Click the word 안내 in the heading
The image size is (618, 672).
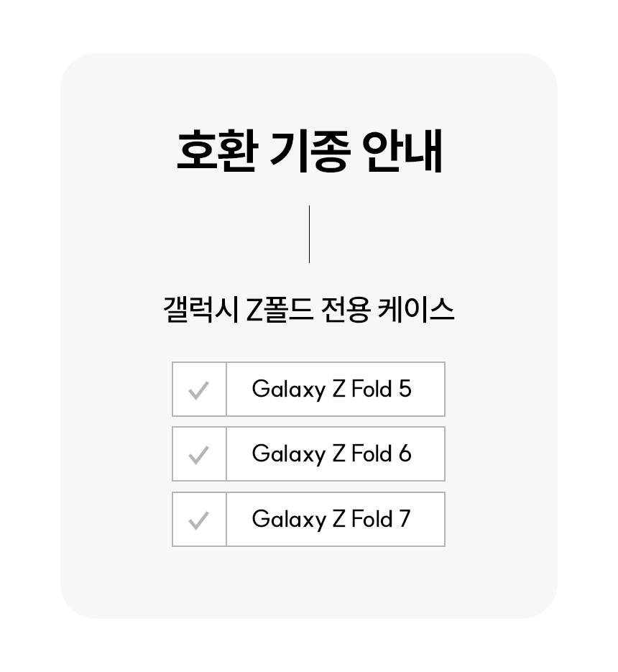pos(402,150)
